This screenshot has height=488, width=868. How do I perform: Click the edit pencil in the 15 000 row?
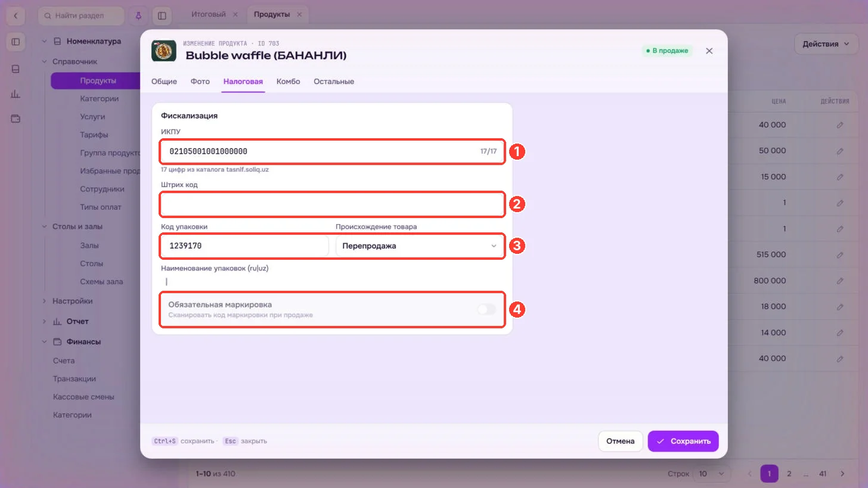[x=840, y=177]
